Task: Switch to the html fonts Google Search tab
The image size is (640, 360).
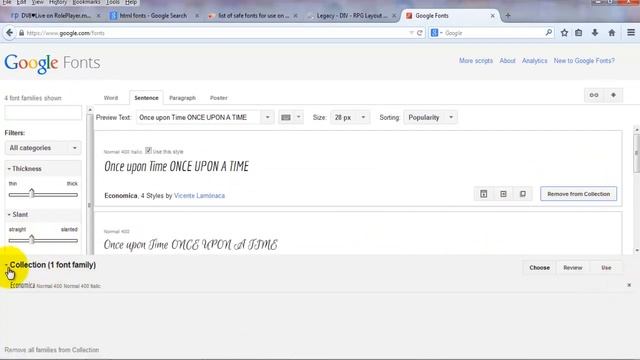Action: point(153,16)
